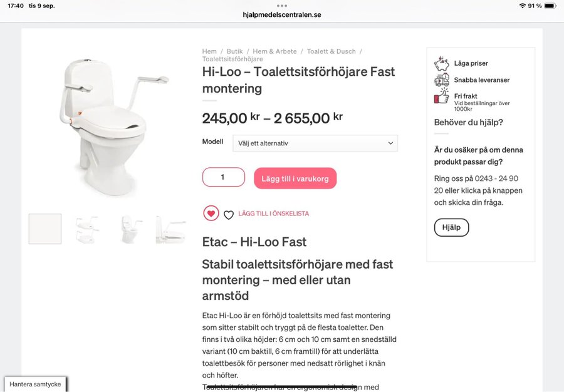Select the second product thumbnail
564x392 pixels.
87,229
